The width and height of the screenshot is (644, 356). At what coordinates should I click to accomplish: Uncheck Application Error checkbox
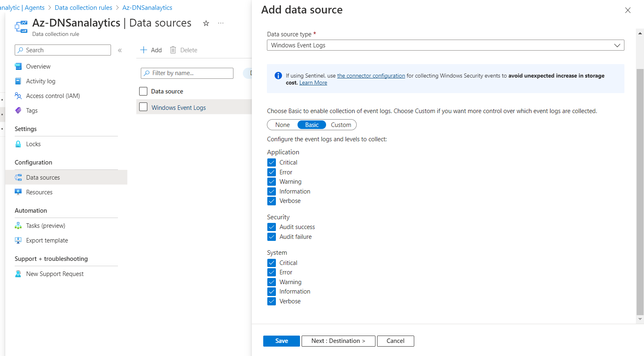point(272,172)
